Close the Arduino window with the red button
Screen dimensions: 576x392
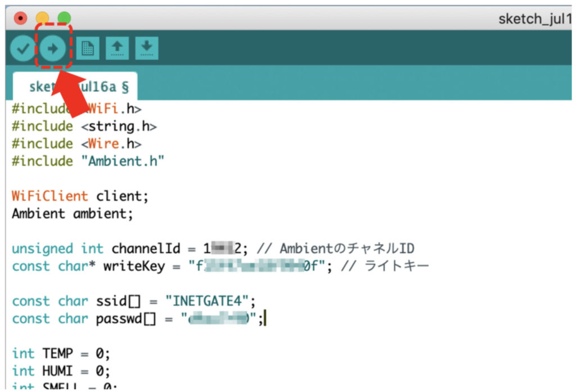click(x=20, y=18)
